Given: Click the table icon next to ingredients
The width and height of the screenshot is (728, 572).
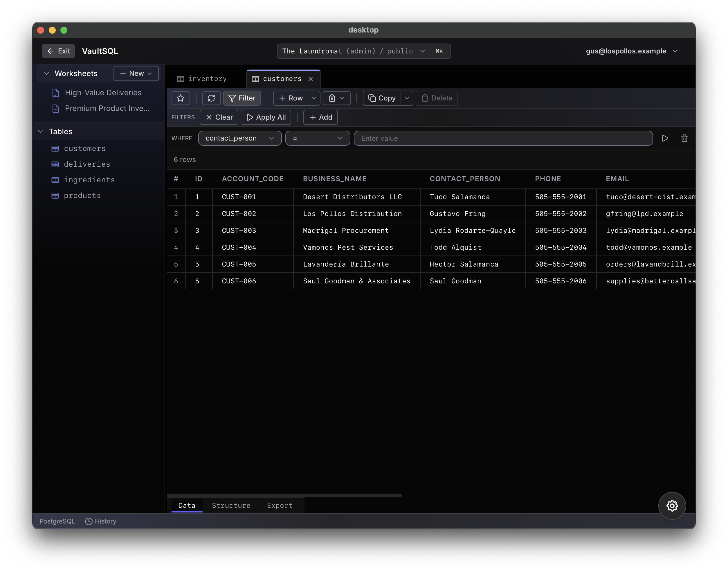Looking at the screenshot, I should pyautogui.click(x=55, y=180).
